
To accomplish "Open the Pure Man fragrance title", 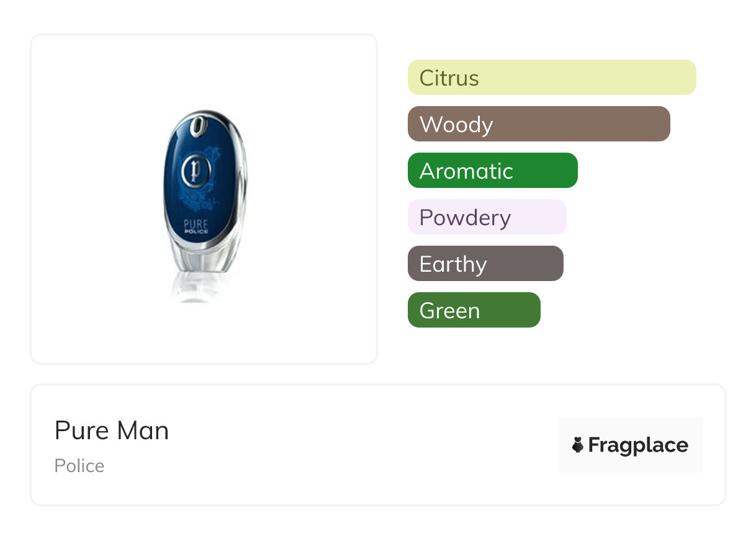I will [112, 431].
